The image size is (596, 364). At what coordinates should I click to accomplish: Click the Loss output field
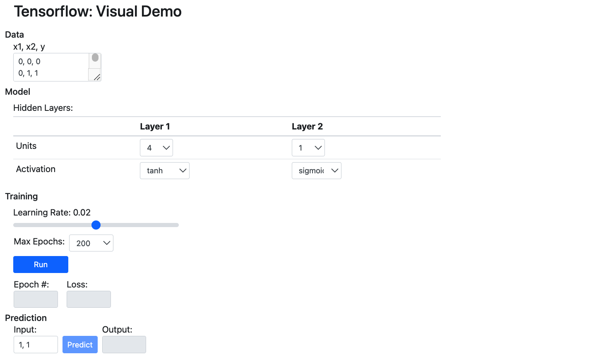coord(89,299)
